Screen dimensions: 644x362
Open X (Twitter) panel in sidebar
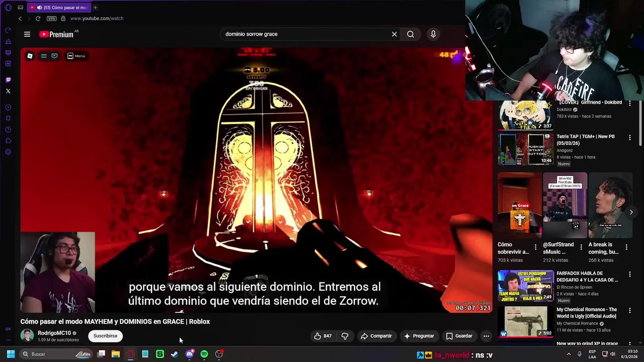coord(8,91)
